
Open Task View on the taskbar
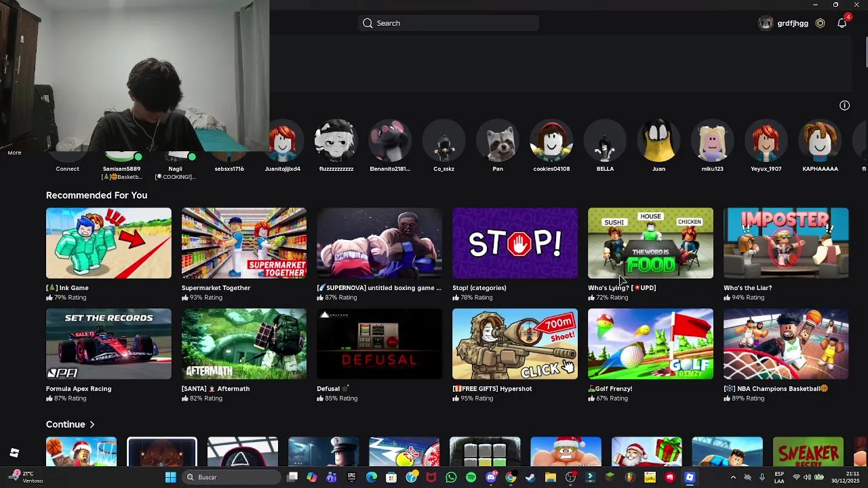292,477
